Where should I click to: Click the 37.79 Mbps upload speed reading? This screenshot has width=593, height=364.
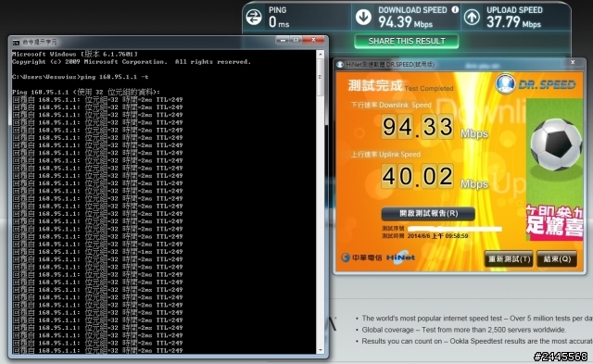coord(513,22)
